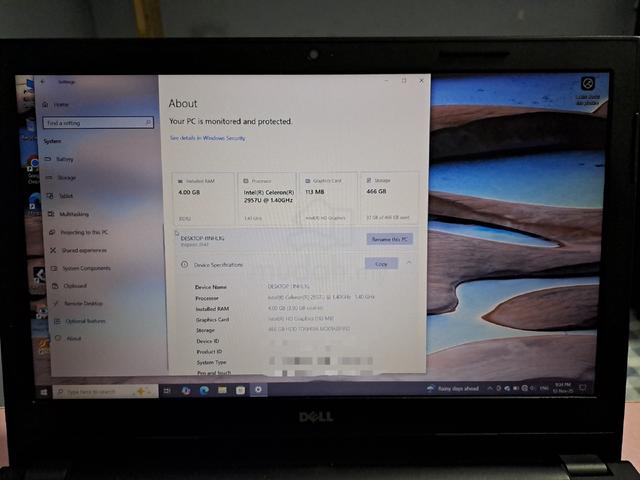Click the Device Specifications info icon
The height and width of the screenshot is (480, 640).
click(184, 264)
